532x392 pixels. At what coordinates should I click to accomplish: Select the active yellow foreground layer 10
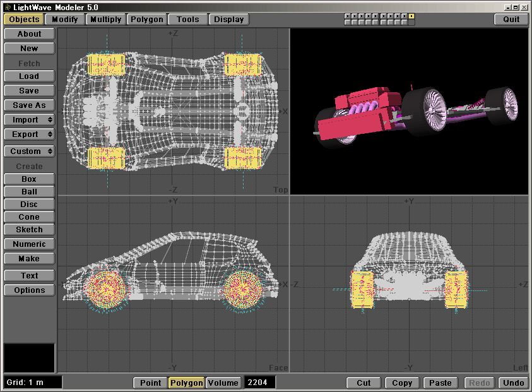411,16
